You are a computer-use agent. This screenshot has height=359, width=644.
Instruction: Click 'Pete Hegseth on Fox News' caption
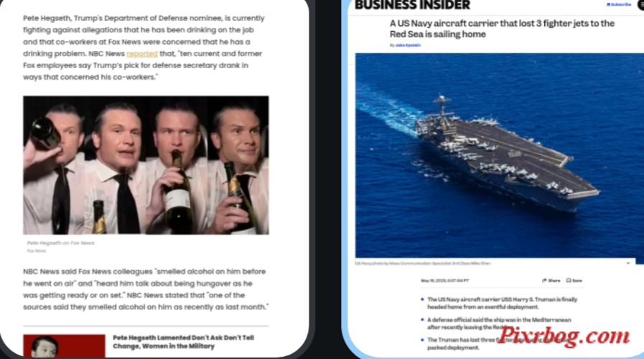coord(60,243)
